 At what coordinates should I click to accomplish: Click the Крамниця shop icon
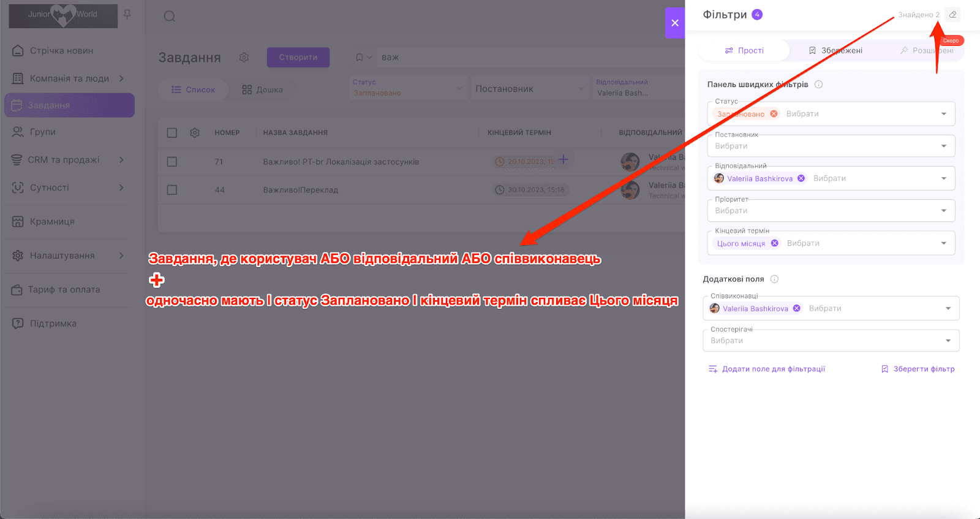coord(18,222)
